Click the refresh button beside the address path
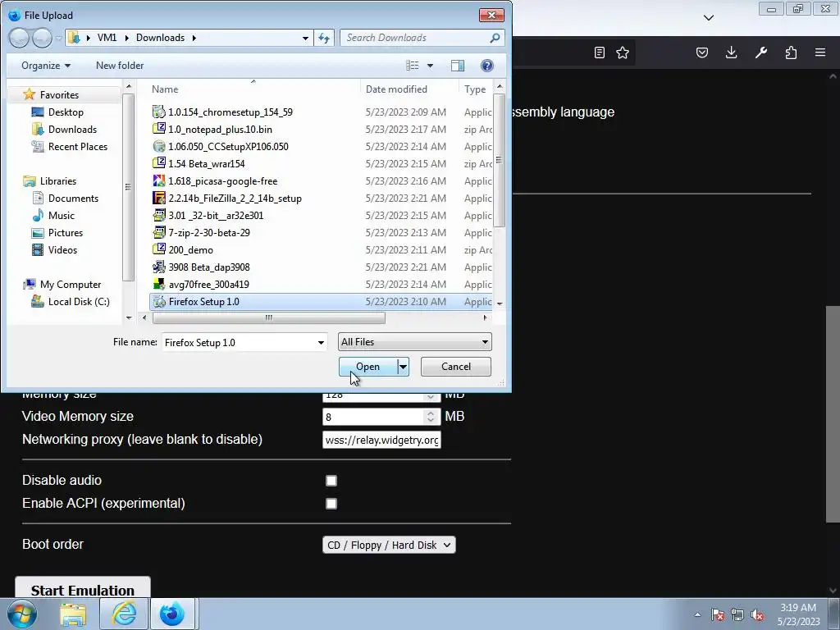Image resolution: width=840 pixels, height=630 pixels. coord(324,38)
